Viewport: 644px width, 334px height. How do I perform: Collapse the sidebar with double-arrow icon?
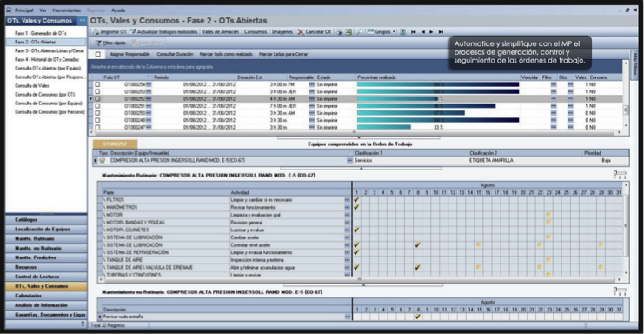coord(83,20)
